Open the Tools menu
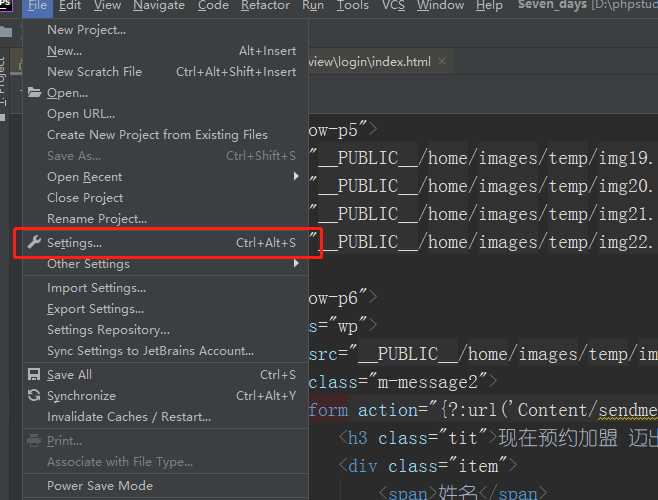 click(x=352, y=5)
